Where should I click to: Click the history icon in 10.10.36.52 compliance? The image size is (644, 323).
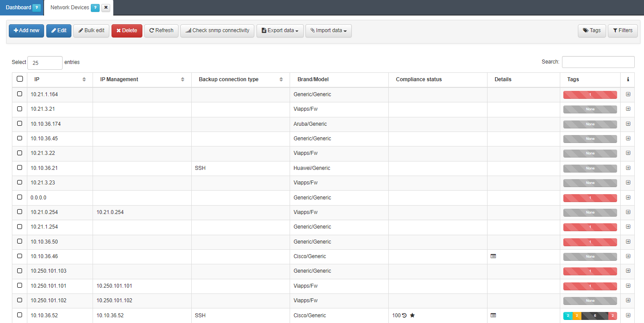[404, 315]
